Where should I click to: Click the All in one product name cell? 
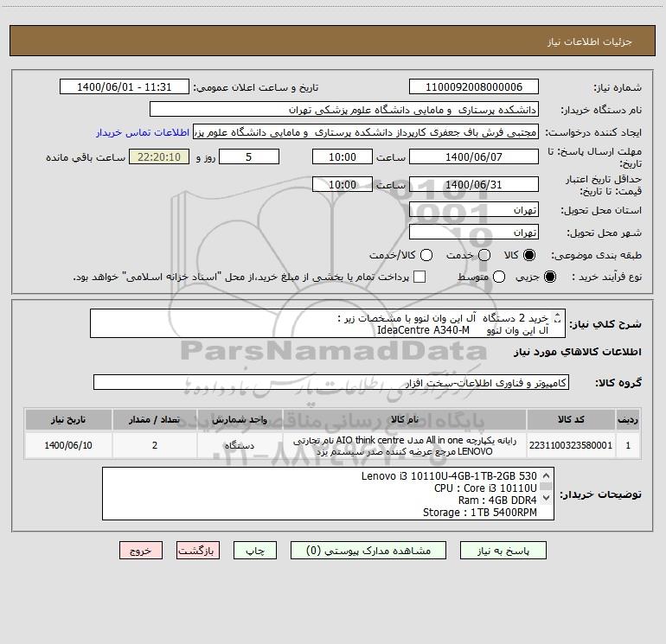405,445
